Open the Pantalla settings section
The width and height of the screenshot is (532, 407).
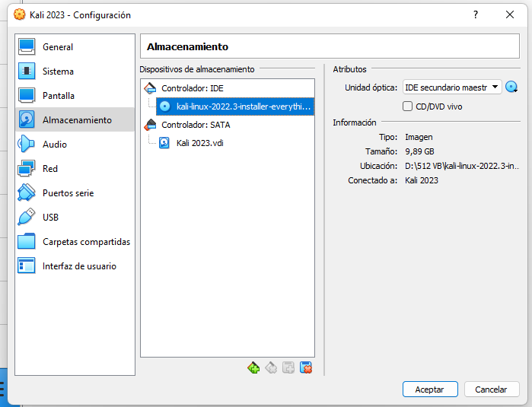pyautogui.click(x=75, y=96)
